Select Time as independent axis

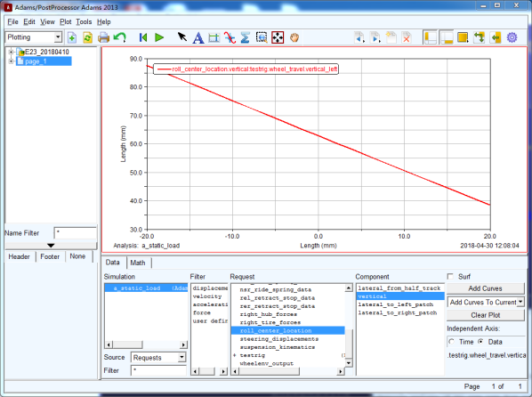(451, 342)
